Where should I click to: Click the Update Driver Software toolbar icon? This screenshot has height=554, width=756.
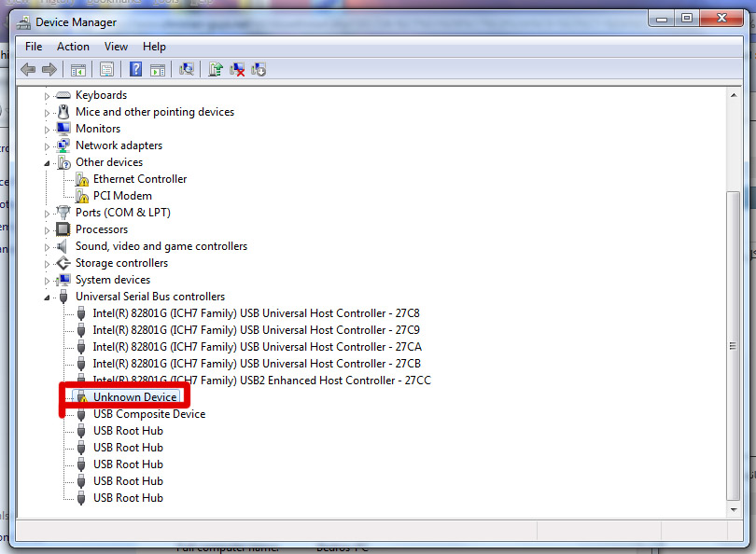(x=216, y=70)
